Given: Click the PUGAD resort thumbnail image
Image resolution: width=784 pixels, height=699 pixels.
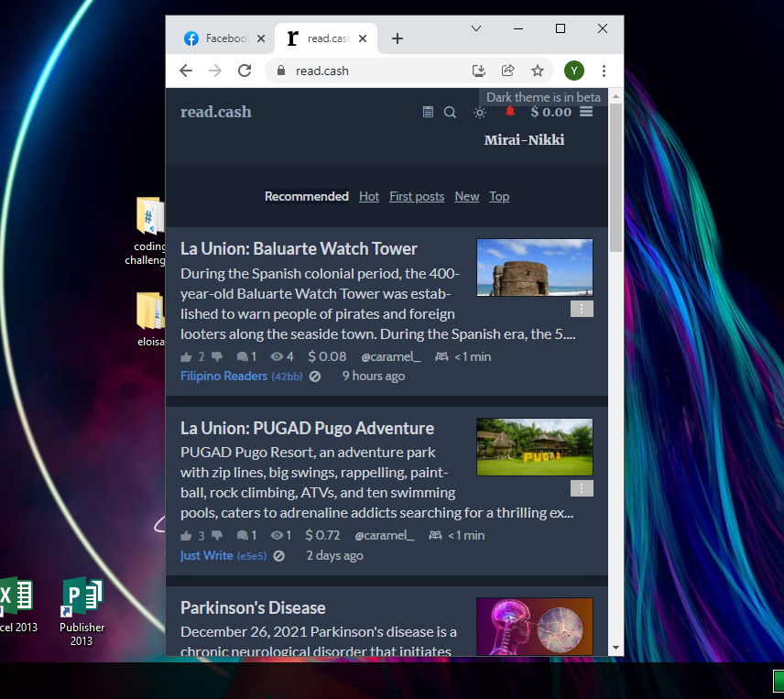Looking at the screenshot, I should coord(535,447).
